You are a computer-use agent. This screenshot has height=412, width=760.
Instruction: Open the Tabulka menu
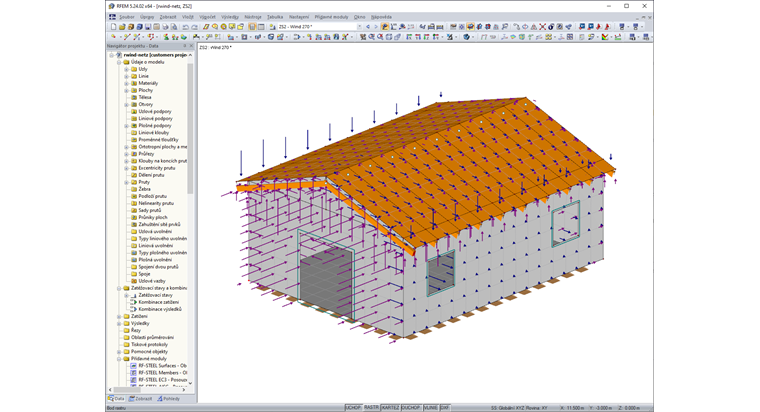pos(275,17)
